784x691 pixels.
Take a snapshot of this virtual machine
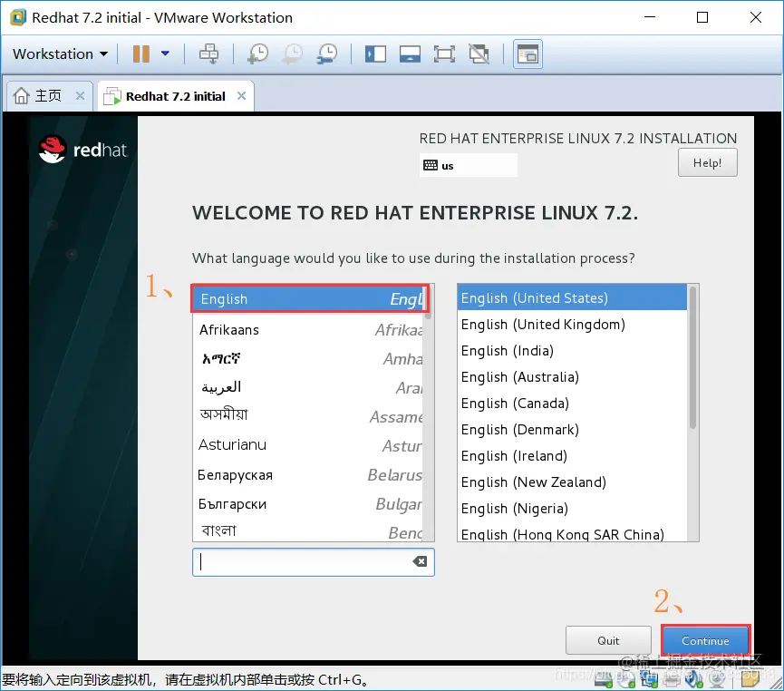[x=258, y=54]
